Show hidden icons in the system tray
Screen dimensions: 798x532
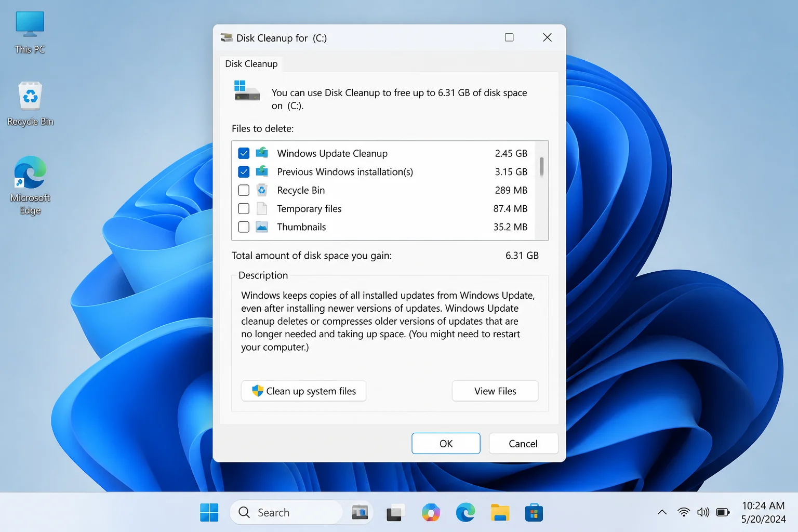662,512
